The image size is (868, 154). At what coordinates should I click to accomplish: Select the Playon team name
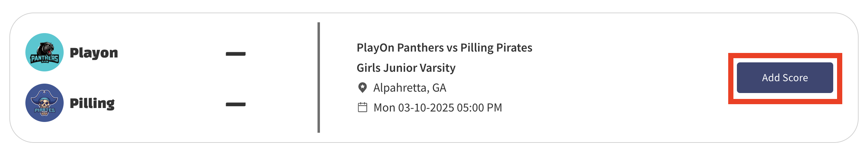coord(94,53)
